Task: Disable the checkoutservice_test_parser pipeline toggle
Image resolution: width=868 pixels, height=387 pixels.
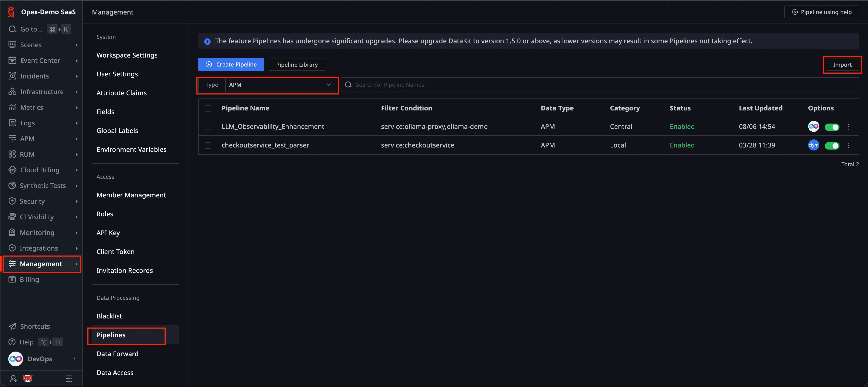Action: pyautogui.click(x=832, y=146)
